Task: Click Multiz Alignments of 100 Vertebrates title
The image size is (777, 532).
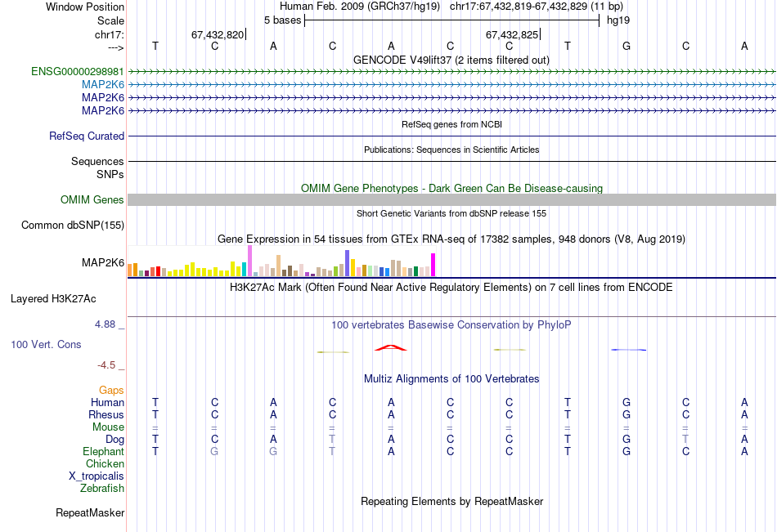Action: (451, 379)
